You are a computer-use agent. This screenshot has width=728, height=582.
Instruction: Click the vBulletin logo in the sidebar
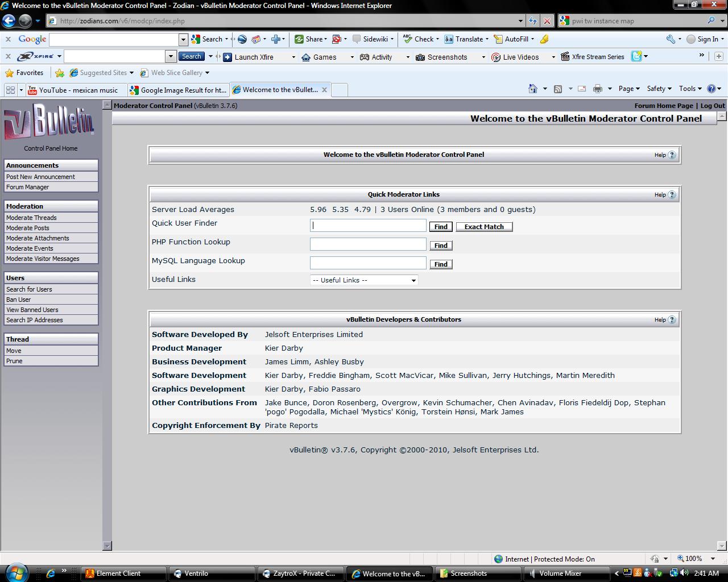[x=49, y=121]
